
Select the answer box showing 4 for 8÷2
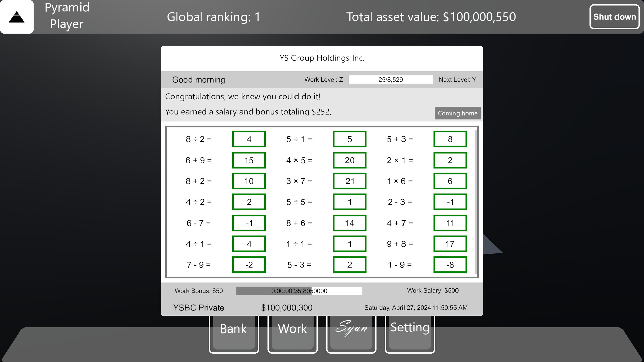click(249, 139)
